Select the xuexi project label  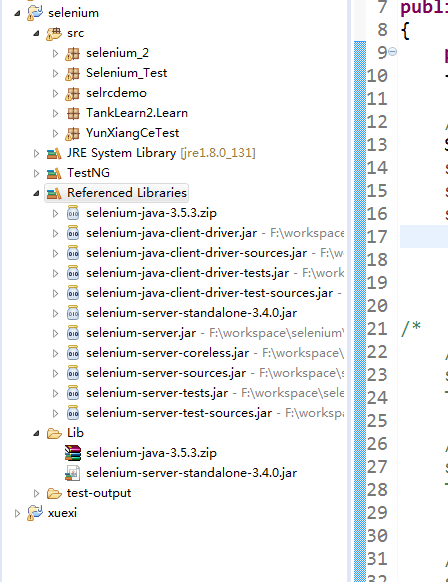(62, 513)
